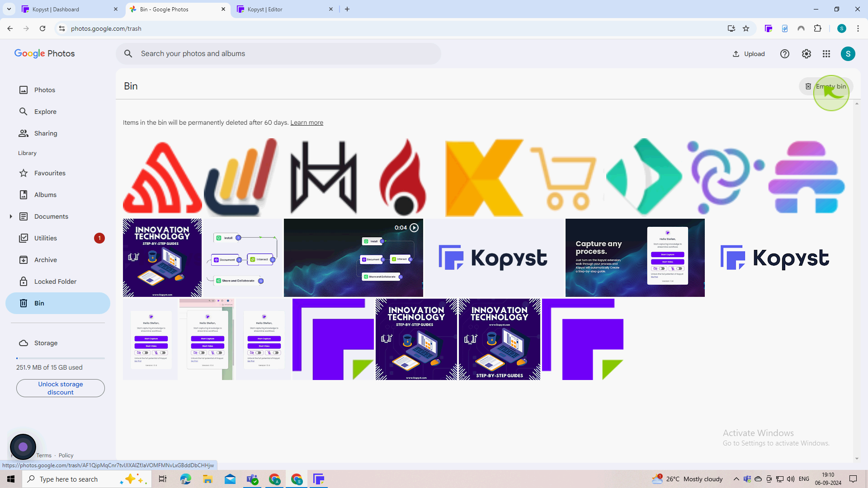The image size is (868, 488).
Task: Open the Kopyst extension icon
Action: click(769, 28)
